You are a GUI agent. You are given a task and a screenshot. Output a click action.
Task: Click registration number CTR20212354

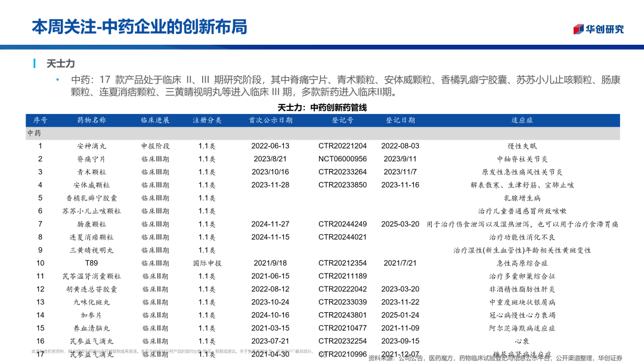pyautogui.click(x=342, y=263)
